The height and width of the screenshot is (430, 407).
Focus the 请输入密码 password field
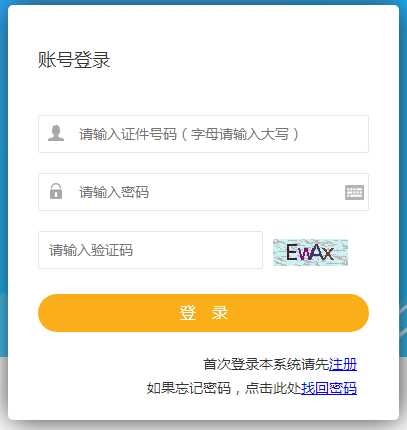(203, 192)
